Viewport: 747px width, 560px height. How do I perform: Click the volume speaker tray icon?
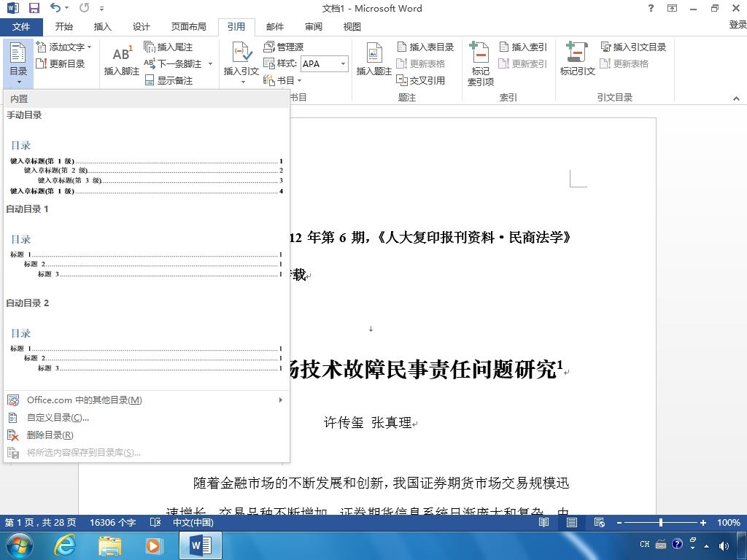tap(724, 546)
